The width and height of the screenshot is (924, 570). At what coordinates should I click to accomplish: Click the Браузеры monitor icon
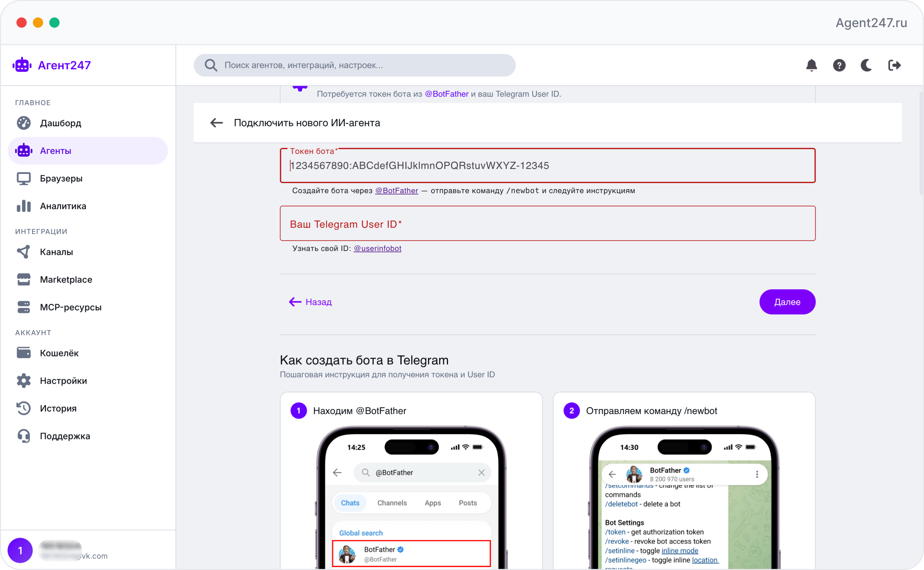click(x=24, y=178)
